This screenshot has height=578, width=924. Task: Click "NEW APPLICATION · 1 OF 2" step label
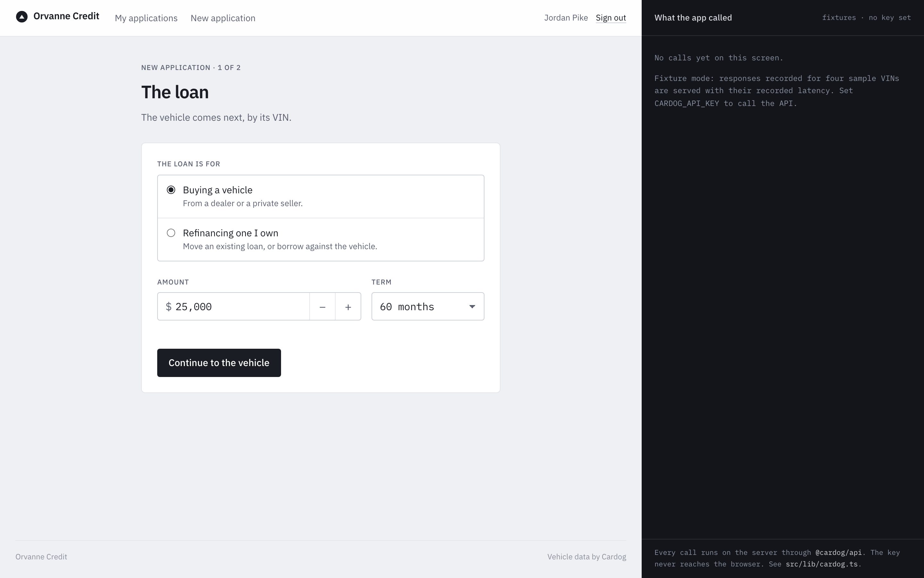pos(191,68)
